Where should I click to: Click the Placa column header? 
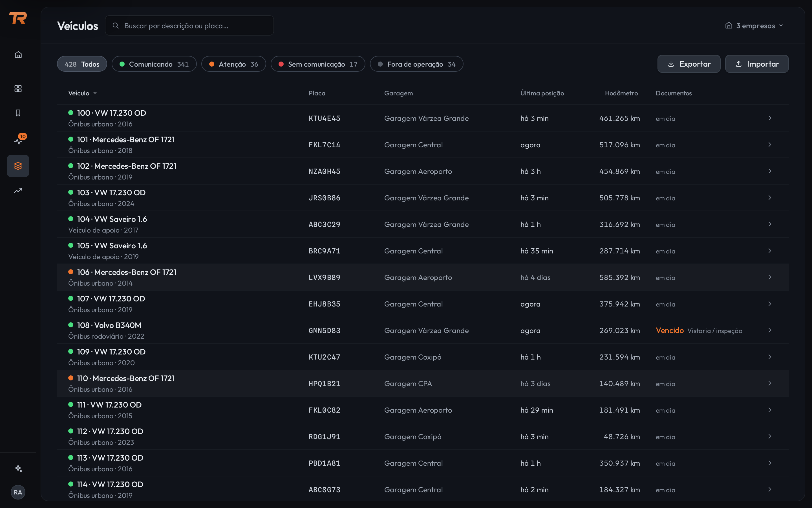pyautogui.click(x=317, y=93)
